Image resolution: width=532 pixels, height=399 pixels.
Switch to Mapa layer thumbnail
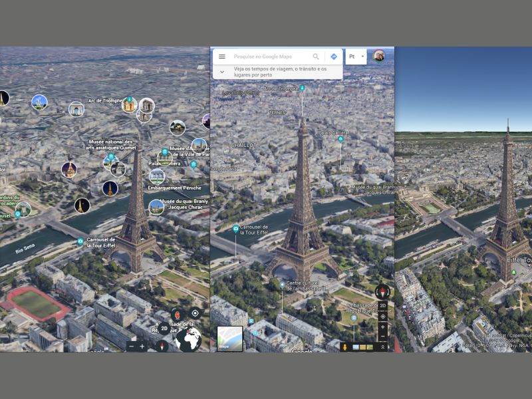(x=229, y=338)
